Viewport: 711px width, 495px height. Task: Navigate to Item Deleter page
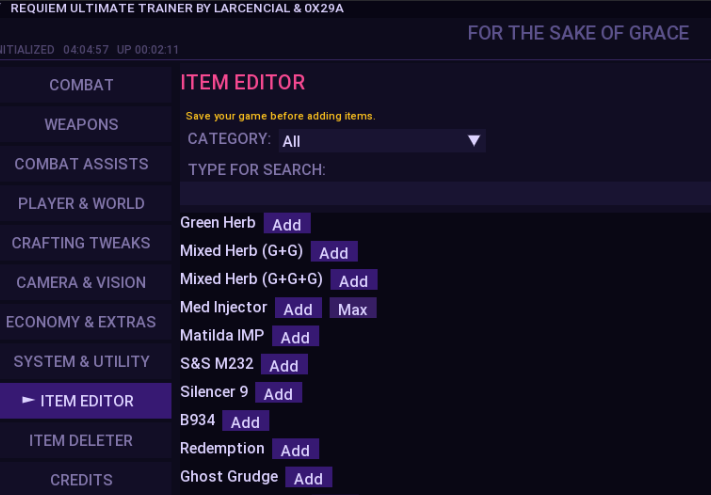coord(81,440)
